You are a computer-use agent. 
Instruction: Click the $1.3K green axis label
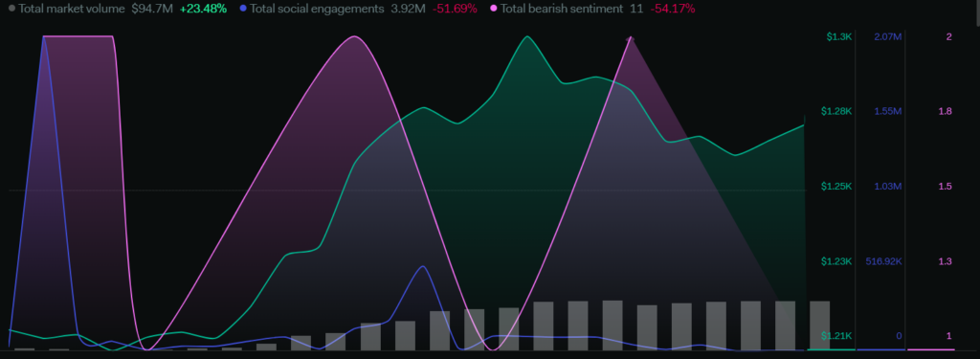click(838, 37)
